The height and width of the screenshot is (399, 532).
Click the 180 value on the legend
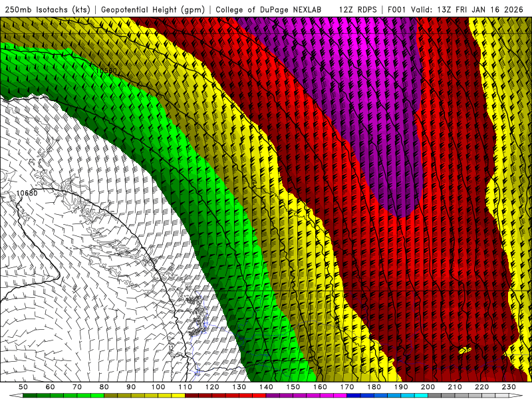tap(374, 387)
